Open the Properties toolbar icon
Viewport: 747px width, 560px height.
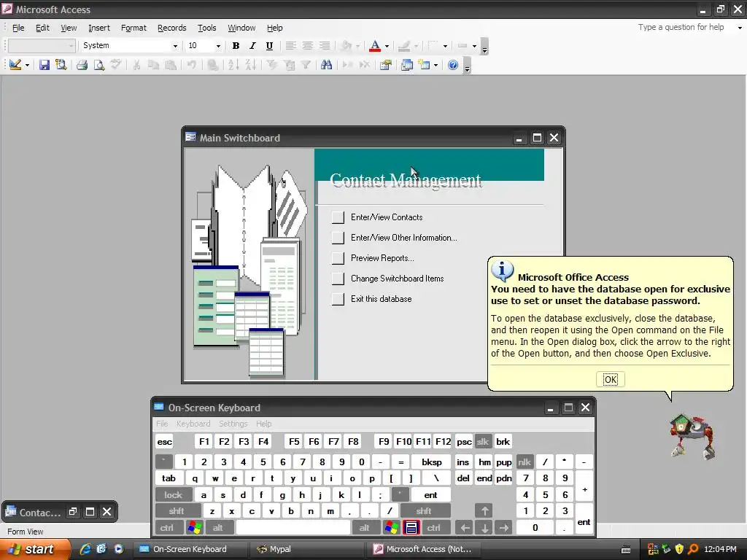pyautogui.click(x=385, y=65)
